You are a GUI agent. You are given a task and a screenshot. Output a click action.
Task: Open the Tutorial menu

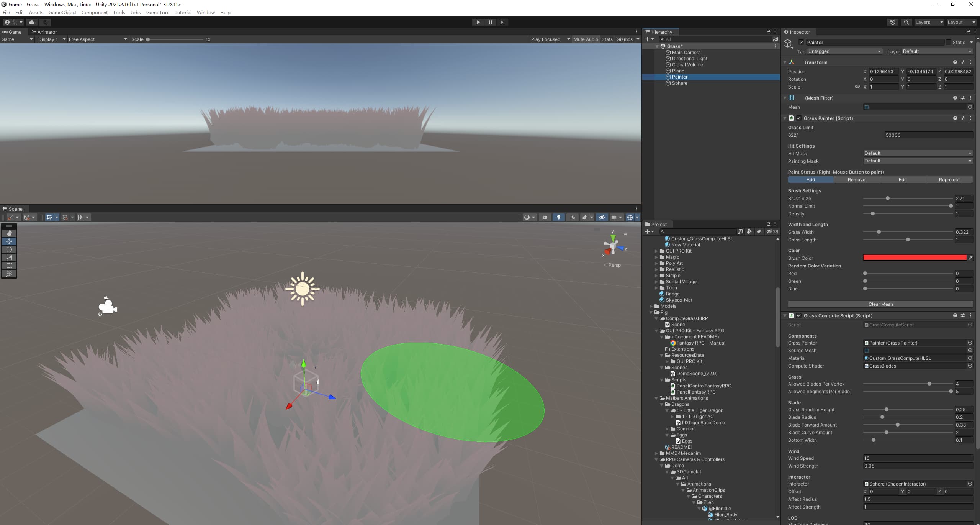(x=183, y=12)
